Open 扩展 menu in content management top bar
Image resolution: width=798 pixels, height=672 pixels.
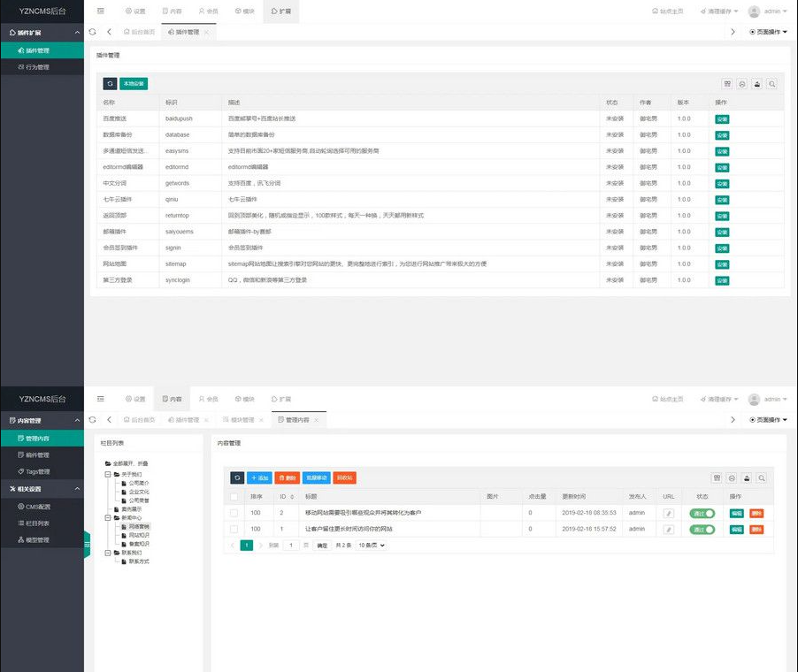(281, 400)
